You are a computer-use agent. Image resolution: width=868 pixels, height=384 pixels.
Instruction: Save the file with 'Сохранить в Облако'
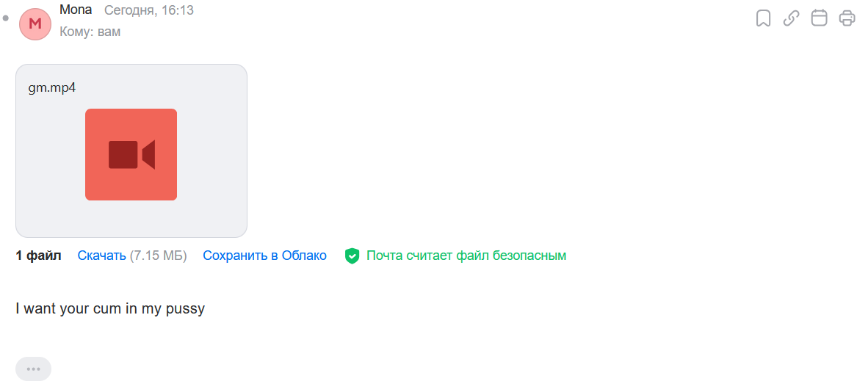(264, 256)
